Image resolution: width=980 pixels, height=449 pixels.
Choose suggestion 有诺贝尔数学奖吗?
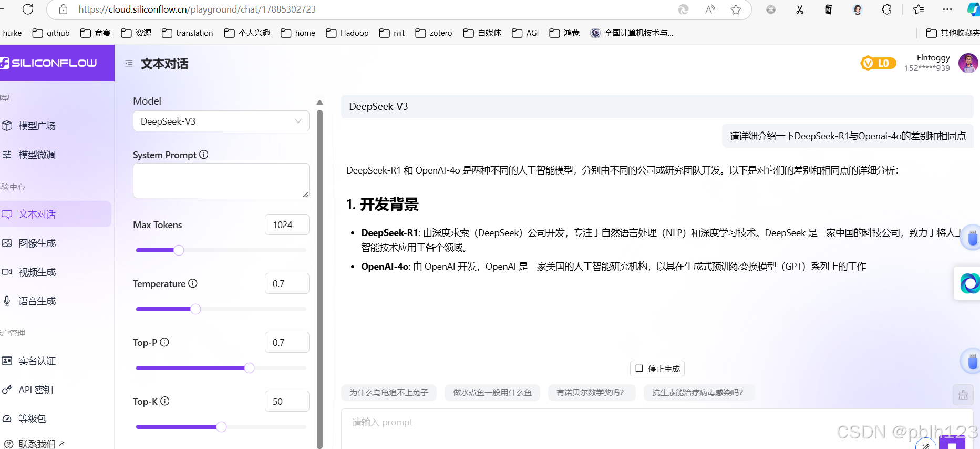coord(591,393)
